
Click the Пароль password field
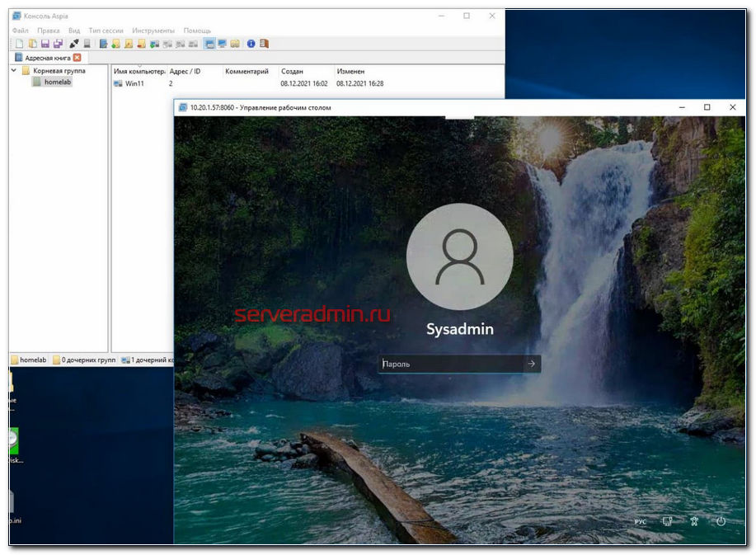point(449,364)
